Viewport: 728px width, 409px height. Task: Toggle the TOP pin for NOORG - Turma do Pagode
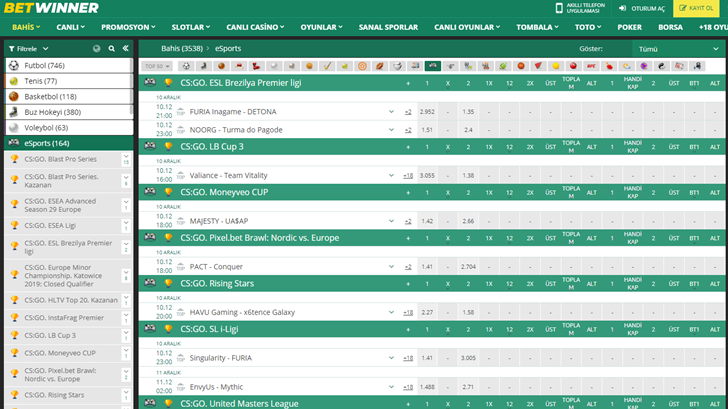click(x=181, y=130)
